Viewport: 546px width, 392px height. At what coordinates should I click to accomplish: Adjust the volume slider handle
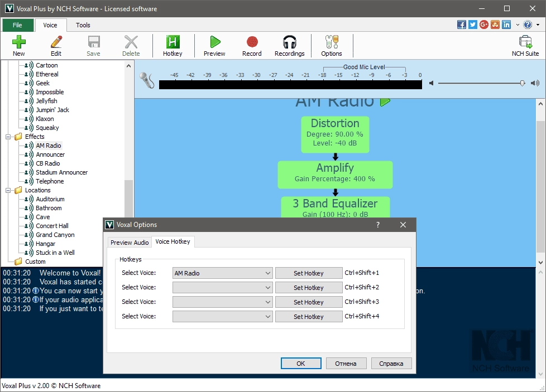[x=523, y=83]
